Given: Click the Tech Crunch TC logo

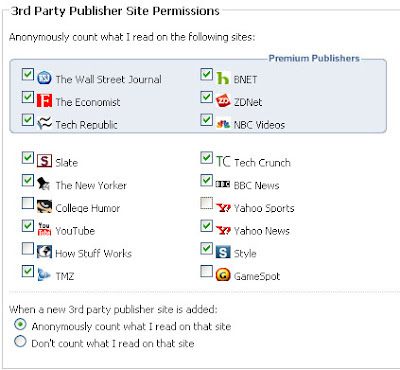Looking at the screenshot, I should 223,162.
